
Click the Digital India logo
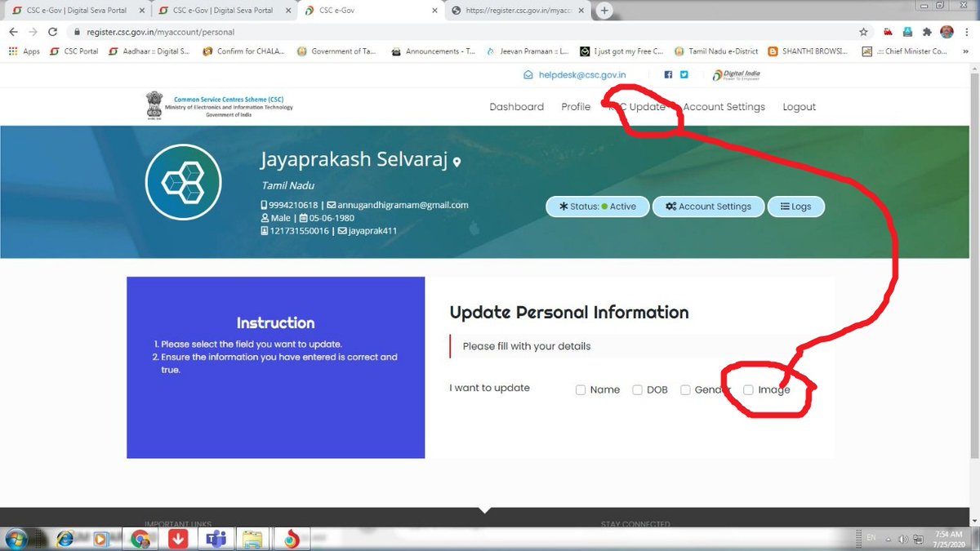tap(736, 74)
